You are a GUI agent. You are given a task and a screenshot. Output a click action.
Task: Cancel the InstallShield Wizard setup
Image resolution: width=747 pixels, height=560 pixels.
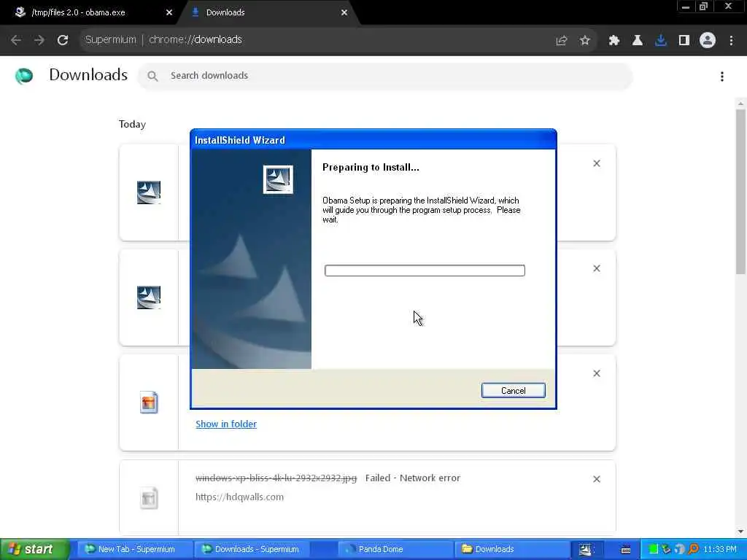coord(513,391)
